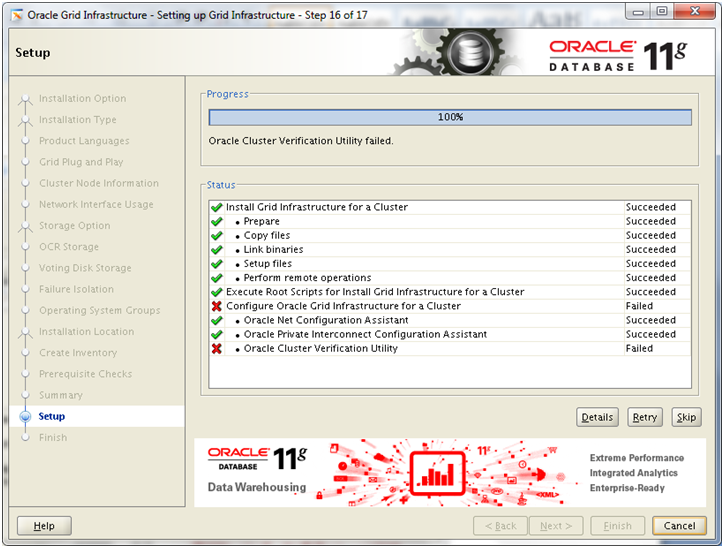Select Grid Plug and Play step
Screen dimensions: 724x548
pos(81,162)
